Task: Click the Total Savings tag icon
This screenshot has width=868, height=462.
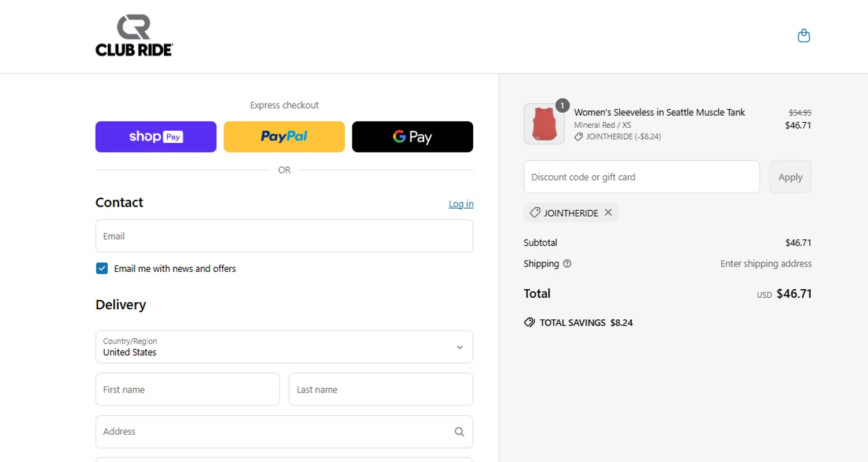Action: point(529,323)
